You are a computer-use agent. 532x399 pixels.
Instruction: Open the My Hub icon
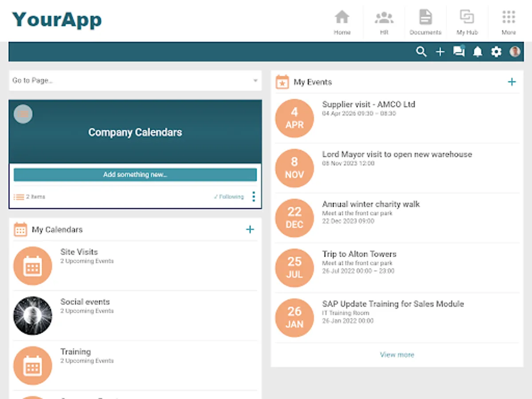point(467,17)
